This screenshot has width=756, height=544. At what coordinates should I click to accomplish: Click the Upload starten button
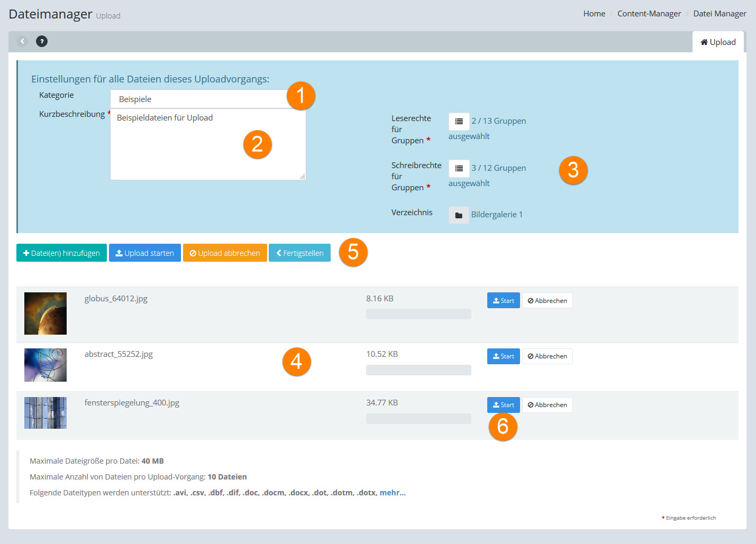[145, 253]
